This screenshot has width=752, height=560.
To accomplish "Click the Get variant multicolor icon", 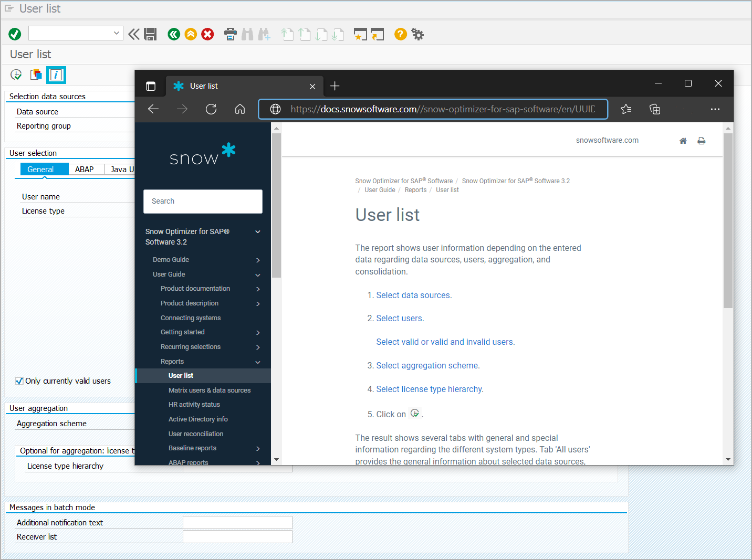I will (x=36, y=75).
